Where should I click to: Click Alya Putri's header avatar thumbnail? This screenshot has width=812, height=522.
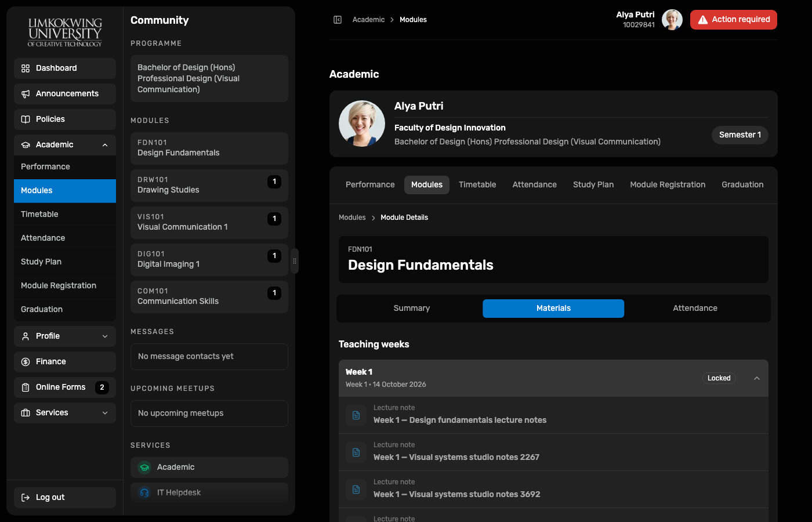click(x=672, y=20)
